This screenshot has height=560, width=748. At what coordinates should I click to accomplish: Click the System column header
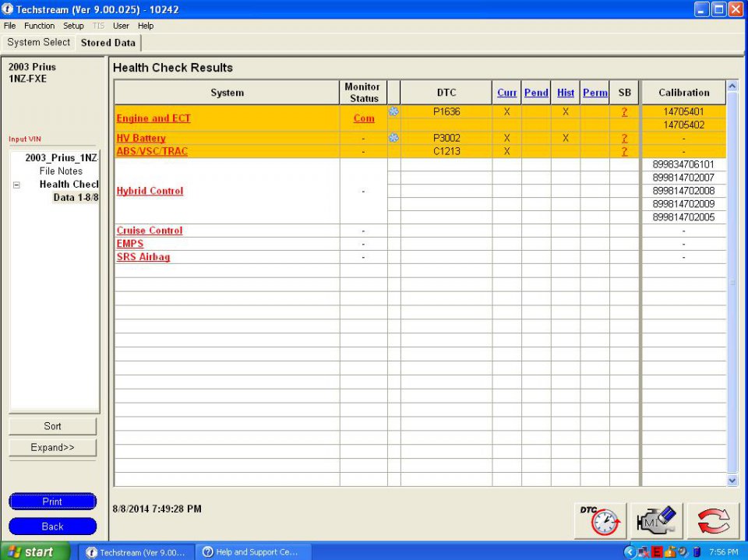tap(227, 93)
